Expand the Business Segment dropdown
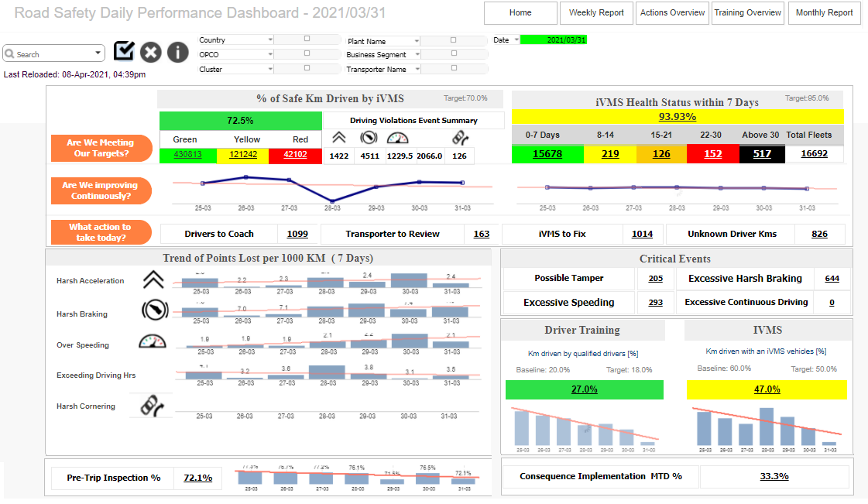Screen dimensions: 868x504 coord(417,54)
